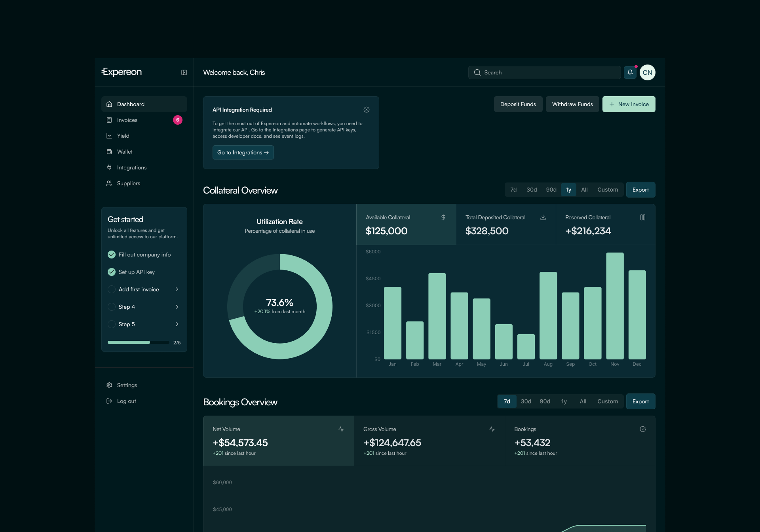Screen dimensions: 760x532
Task: Collapse the sidebar using the panel icon
Action: 184,72
